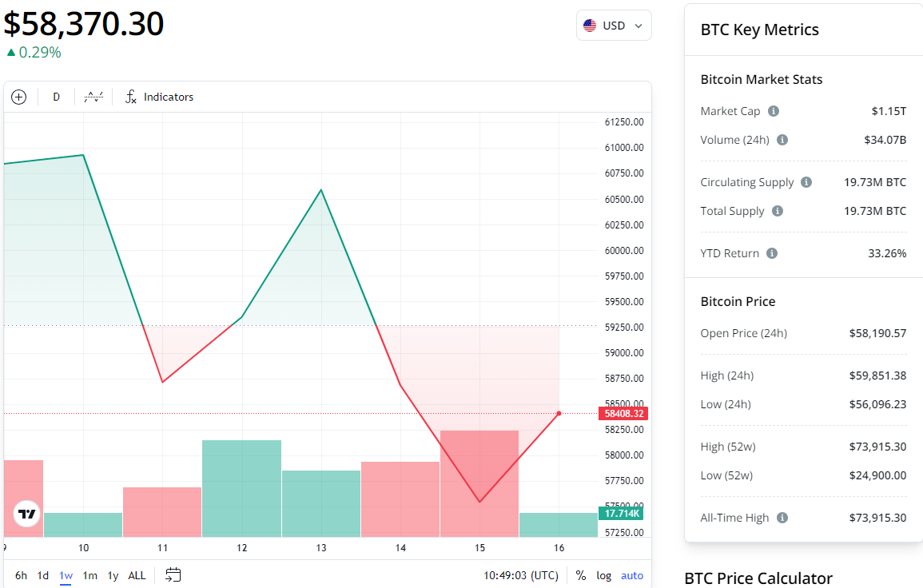Click the red 58408.32 price label

(622, 414)
